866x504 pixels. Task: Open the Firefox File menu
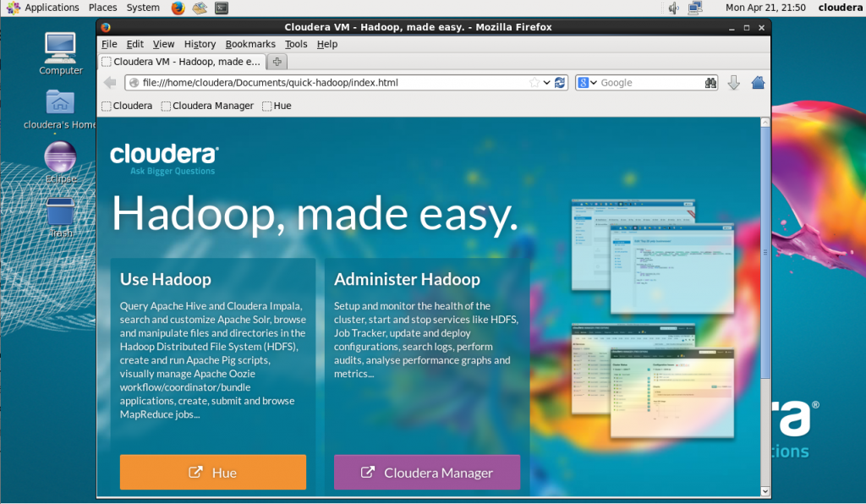coord(109,44)
